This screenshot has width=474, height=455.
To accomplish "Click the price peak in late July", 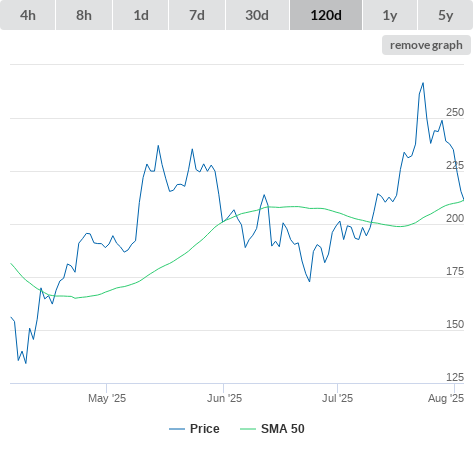I will 423,83.
